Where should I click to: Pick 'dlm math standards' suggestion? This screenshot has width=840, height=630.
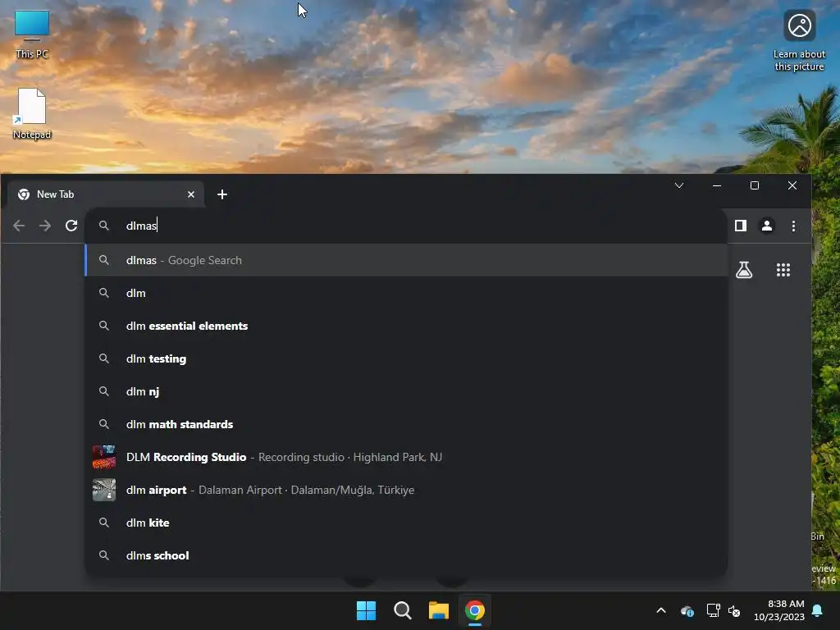click(405, 424)
